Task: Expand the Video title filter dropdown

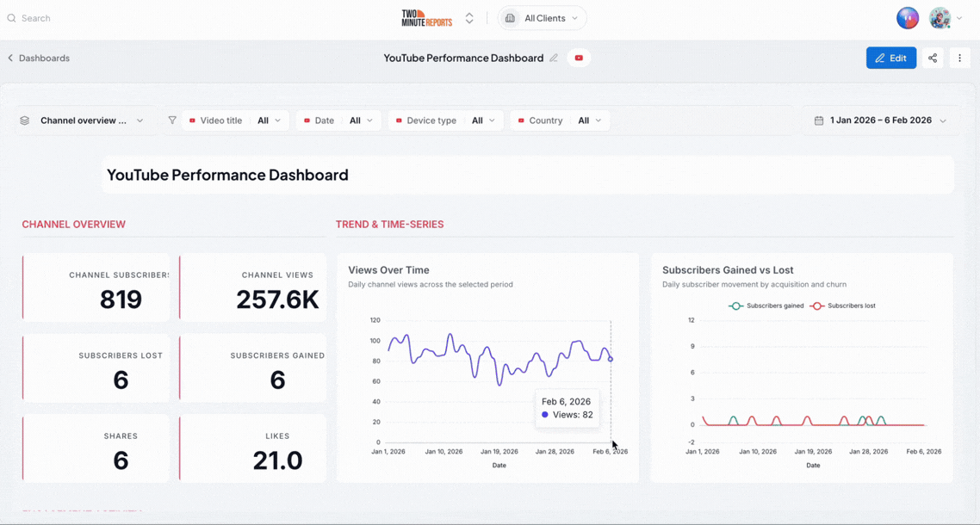Action: pyautogui.click(x=235, y=120)
